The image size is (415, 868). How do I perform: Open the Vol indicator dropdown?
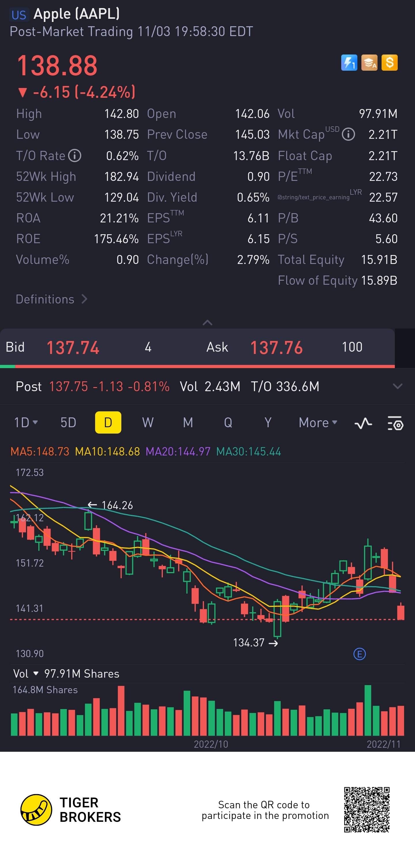[x=26, y=674]
